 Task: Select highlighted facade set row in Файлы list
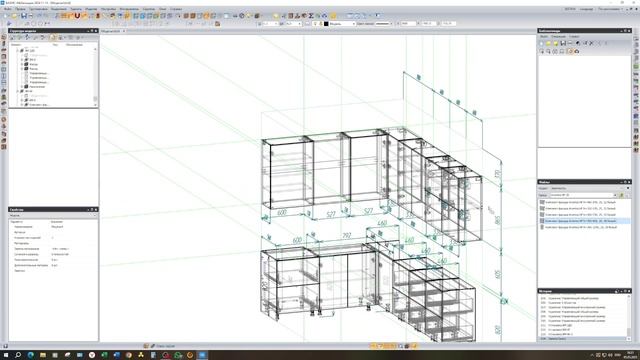click(x=584, y=221)
